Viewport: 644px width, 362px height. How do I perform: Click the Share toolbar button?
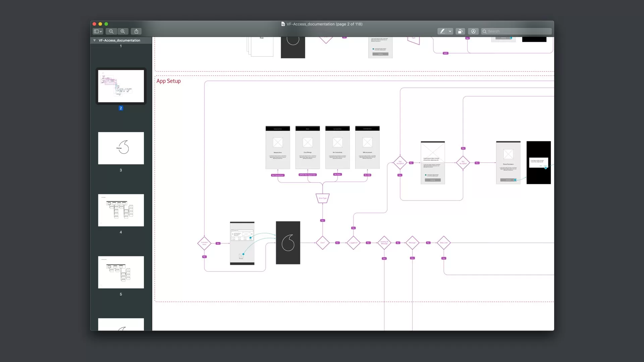pos(136,31)
